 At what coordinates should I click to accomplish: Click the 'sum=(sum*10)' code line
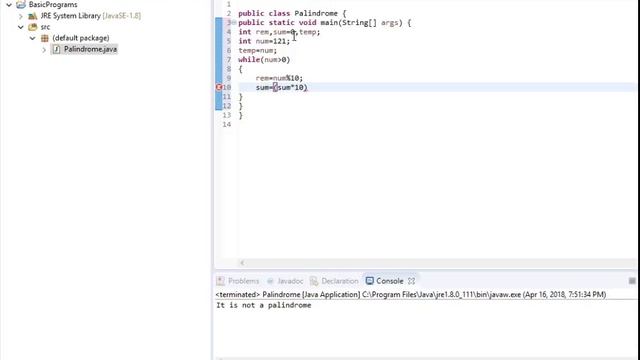click(282, 87)
